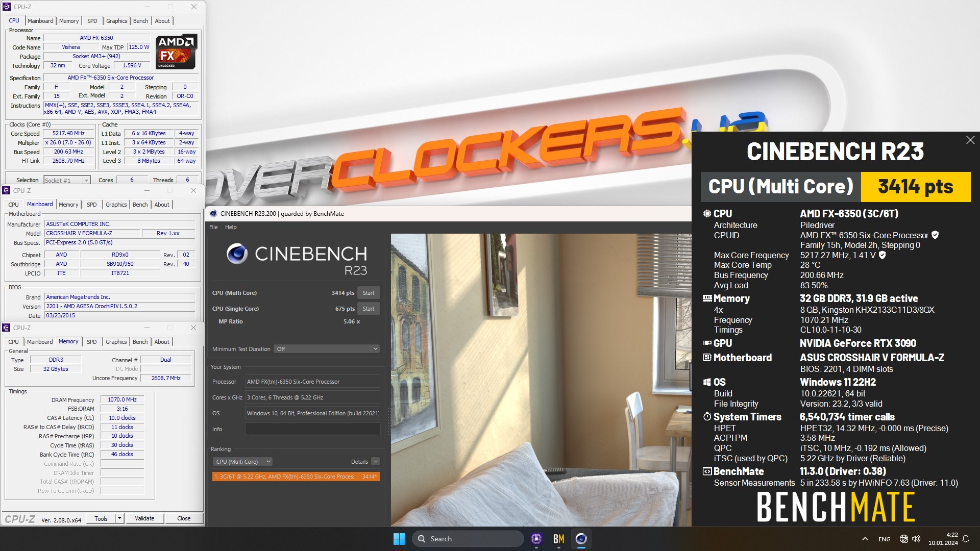
Task: Open the Help menu in Cinebench
Action: pyautogui.click(x=231, y=227)
